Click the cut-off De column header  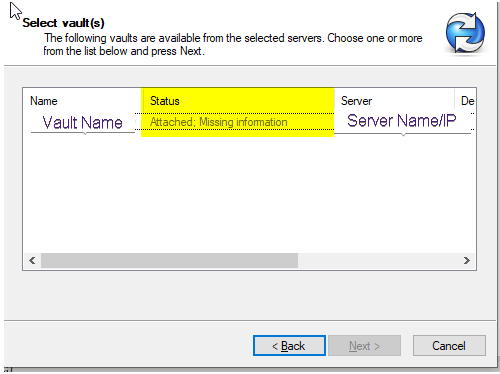[466, 101]
